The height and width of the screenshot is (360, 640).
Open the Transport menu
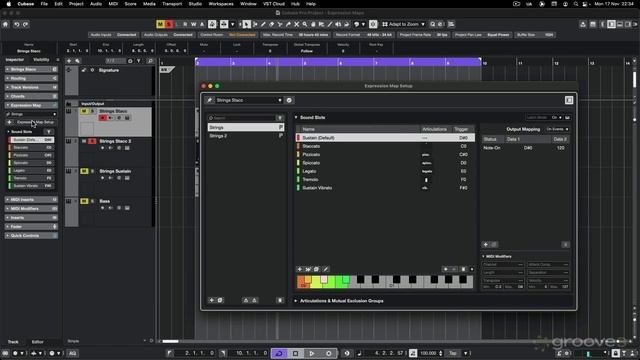(x=172, y=4)
